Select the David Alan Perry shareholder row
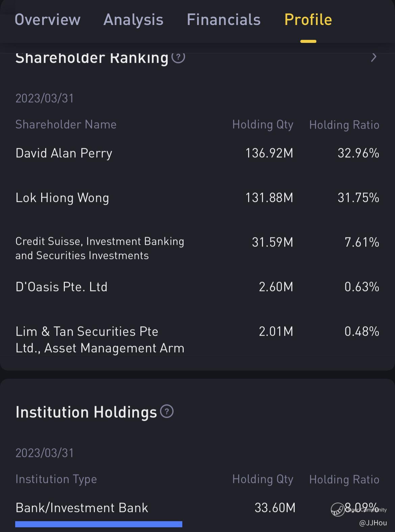This screenshot has width=395, height=532. pyautogui.click(x=197, y=153)
